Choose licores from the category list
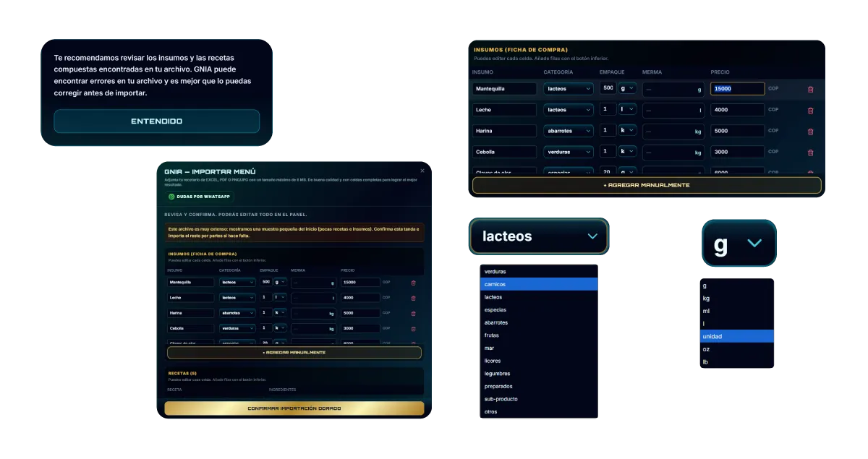Image resolution: width=868 pixels, height=459 pixels. click(539, 361)
